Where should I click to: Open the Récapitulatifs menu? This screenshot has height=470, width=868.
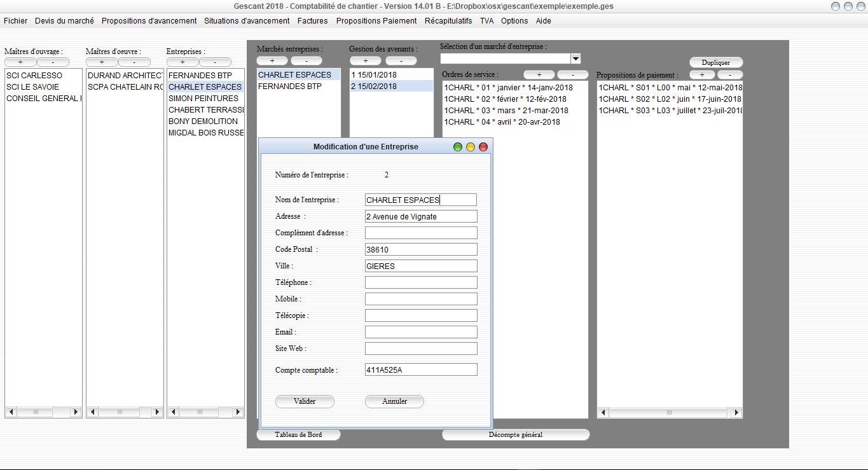pyautogui.click(x=448, y=21)
